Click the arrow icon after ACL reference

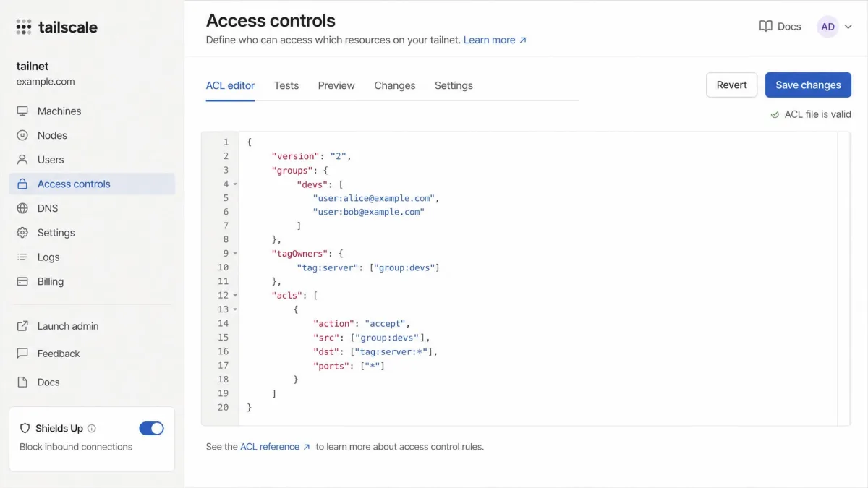[x=307, y=447]
